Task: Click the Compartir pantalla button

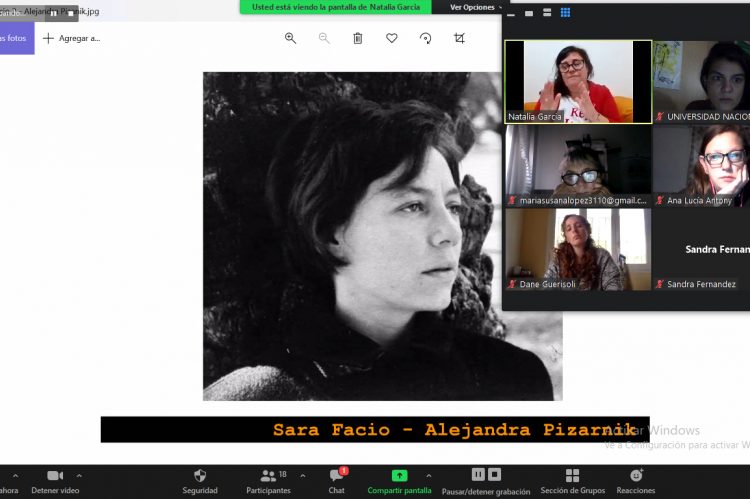Action: pyautogui.click(x=399, y=476)
